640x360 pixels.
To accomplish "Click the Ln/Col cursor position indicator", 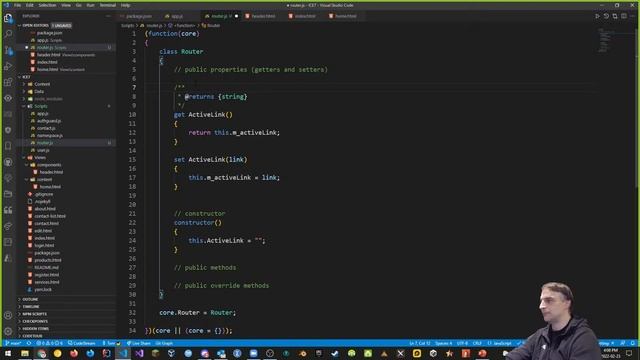I will pyautogui.click(x=420, y=343).
